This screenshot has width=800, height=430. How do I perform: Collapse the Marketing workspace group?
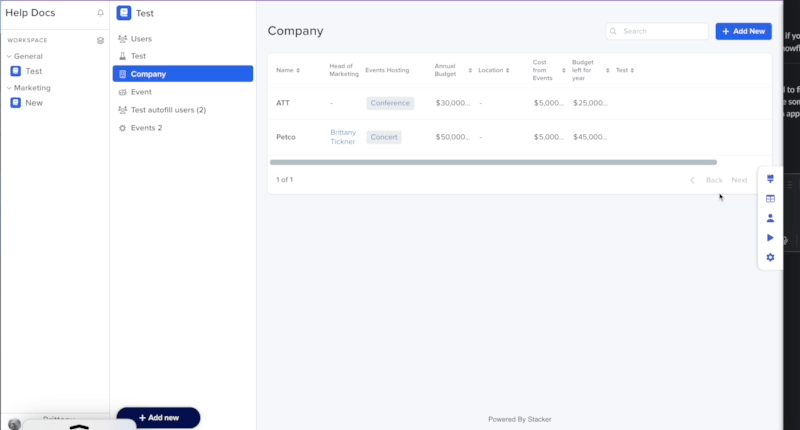(9, 88)
